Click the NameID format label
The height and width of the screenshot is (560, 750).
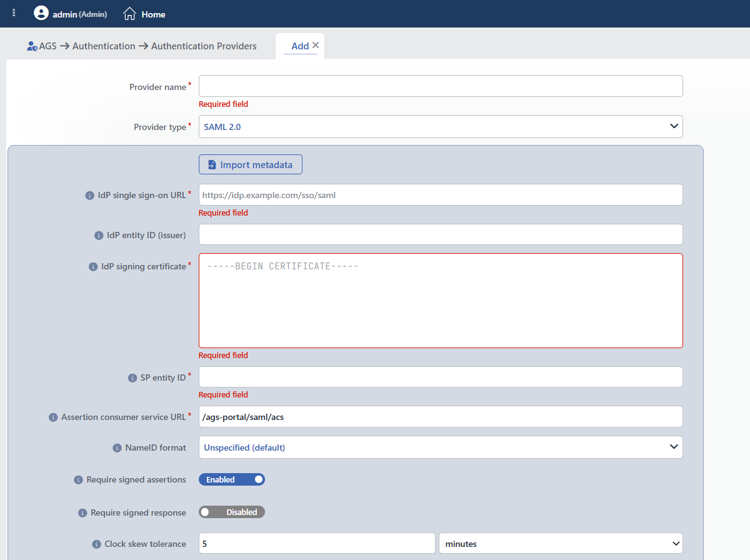[156, 447]
